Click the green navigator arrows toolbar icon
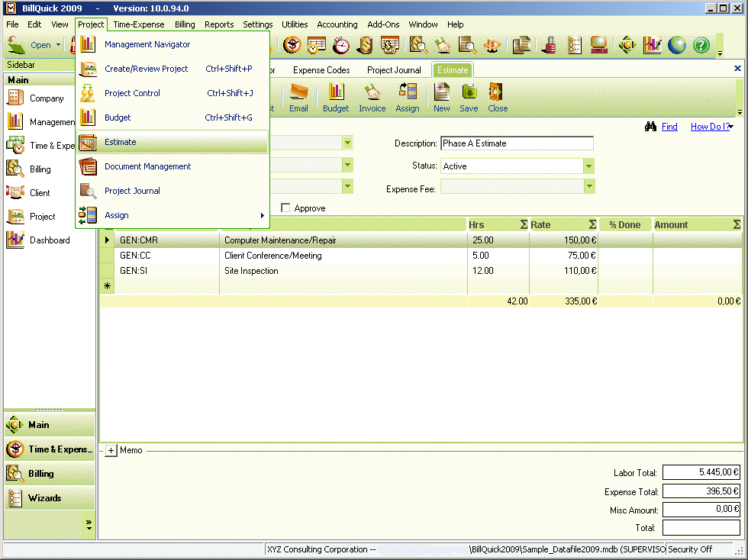 click(x=627, y=45)
